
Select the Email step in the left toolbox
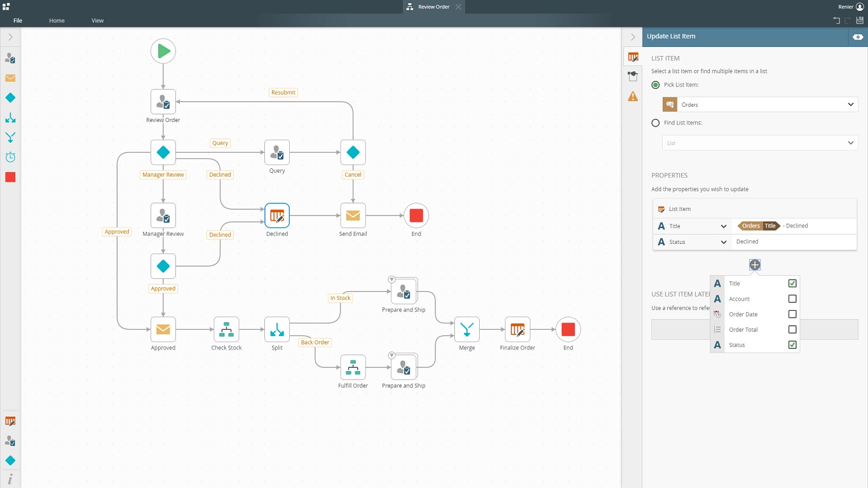[x=10, y=78]
